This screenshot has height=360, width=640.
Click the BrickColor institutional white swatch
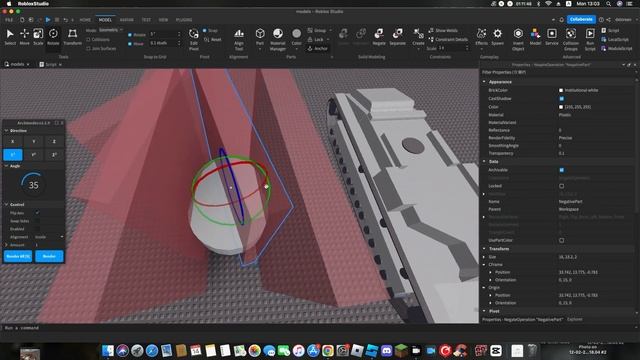click(561, 90)
